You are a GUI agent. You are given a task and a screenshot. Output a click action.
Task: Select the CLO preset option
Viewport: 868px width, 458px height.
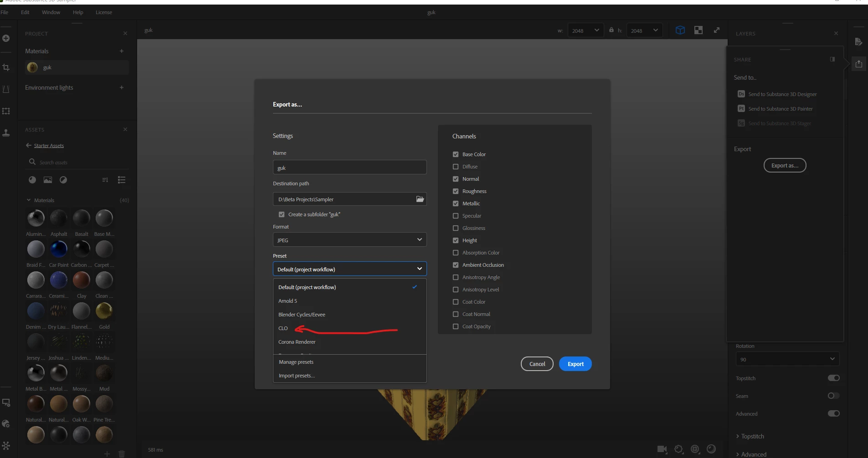click(x=349, y=328)
